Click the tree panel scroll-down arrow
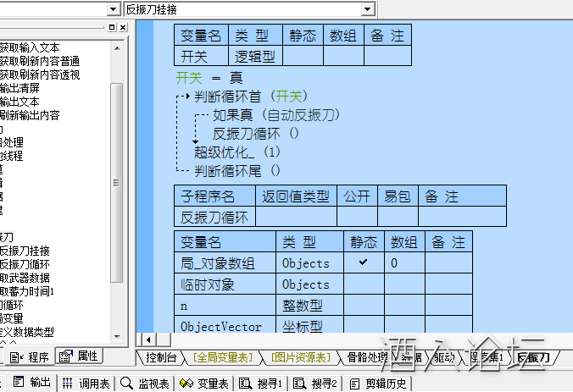Viewport: 573px width, 392px height. point(117,337)
